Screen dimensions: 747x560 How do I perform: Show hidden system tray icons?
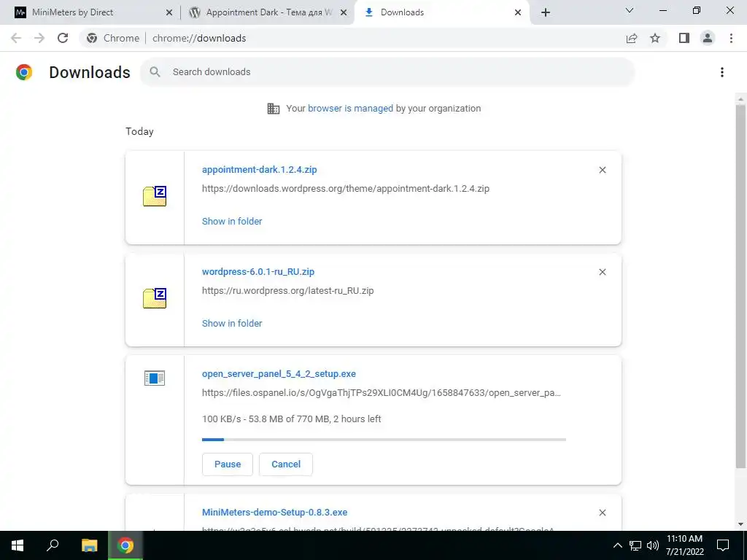click(617, 545)
